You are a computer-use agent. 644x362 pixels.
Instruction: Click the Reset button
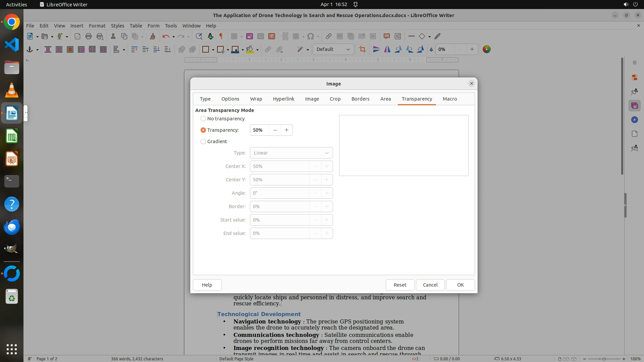click(x=400, y=285)
